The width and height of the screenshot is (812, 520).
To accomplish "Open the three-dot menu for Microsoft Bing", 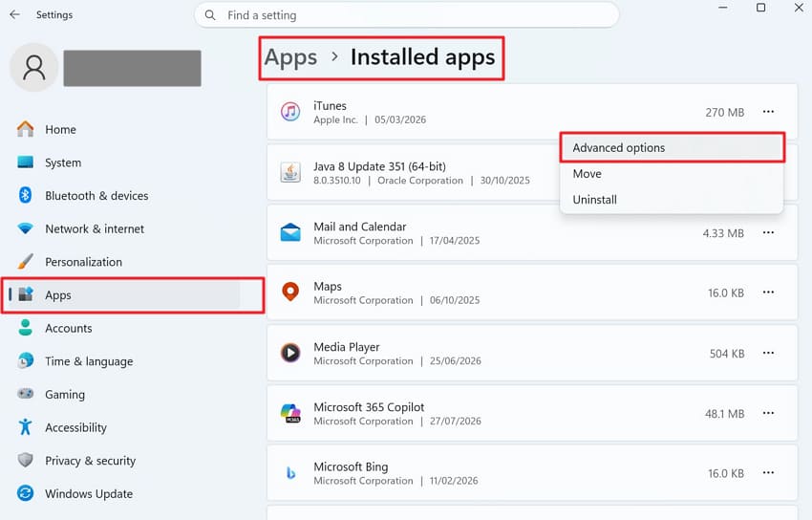I will [x=768, y=473].
